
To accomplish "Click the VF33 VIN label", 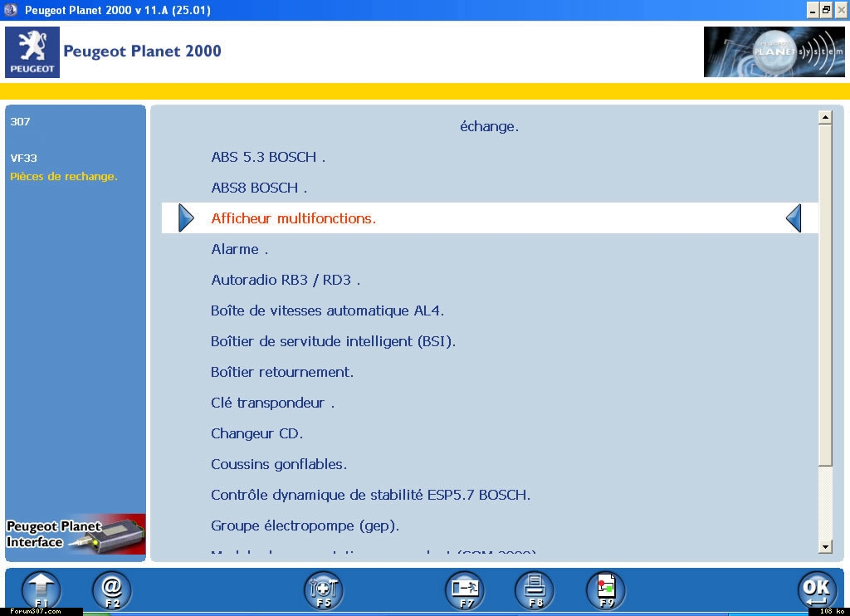I will (x=23, y=159).
